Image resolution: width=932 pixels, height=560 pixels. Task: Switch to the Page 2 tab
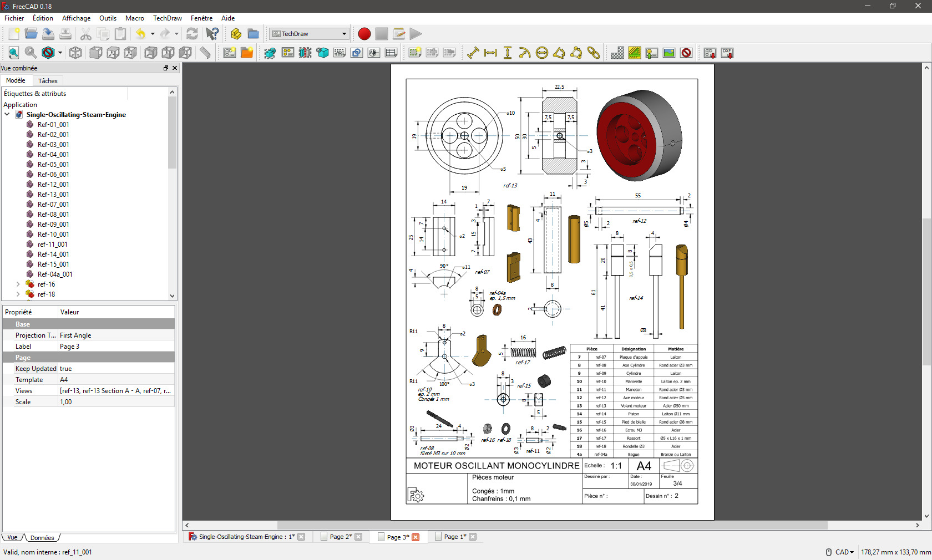(x=341, y=537)
